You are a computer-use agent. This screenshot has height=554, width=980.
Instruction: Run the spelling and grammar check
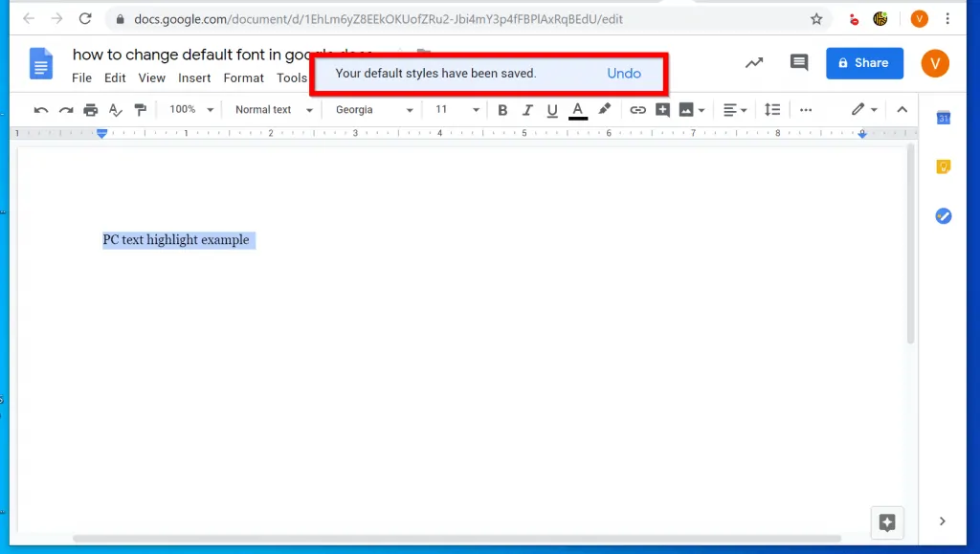115,109
